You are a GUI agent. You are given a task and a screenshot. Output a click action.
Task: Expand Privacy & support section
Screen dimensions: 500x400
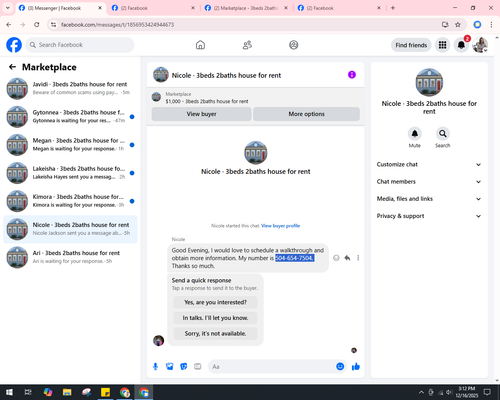click(429, 216)
